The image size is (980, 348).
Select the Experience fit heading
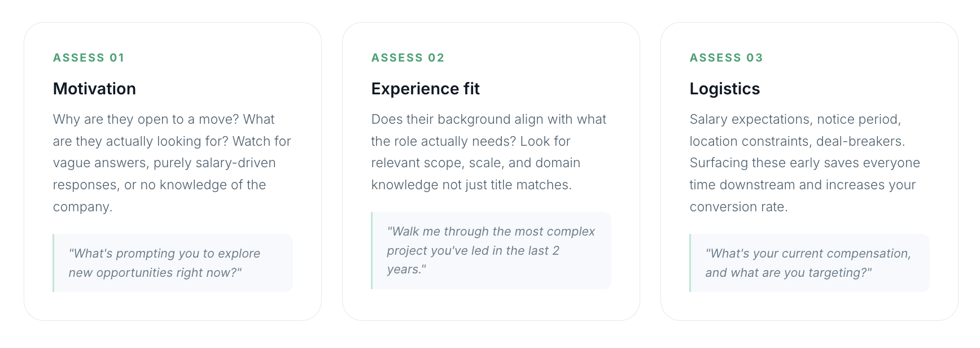coord(425,89)
